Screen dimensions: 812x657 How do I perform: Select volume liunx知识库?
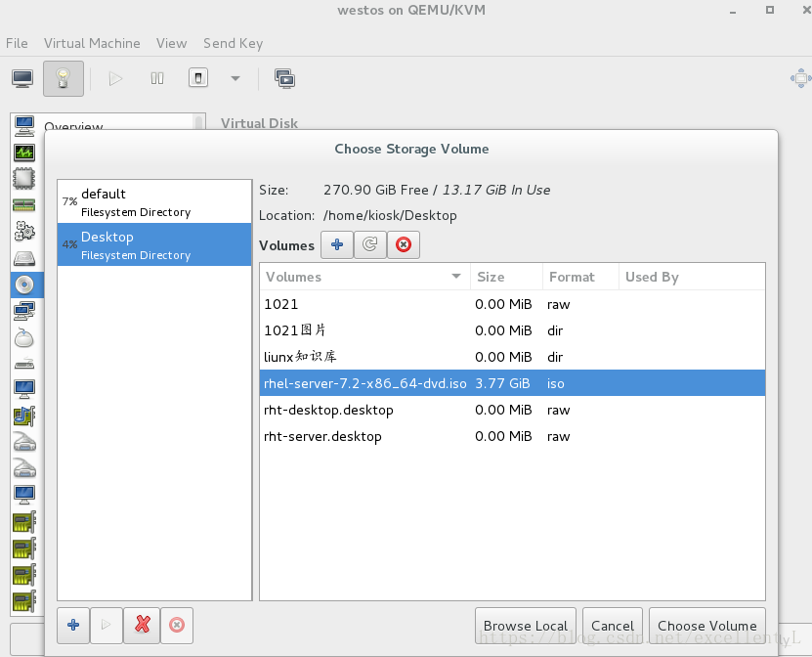click(512, 357)
